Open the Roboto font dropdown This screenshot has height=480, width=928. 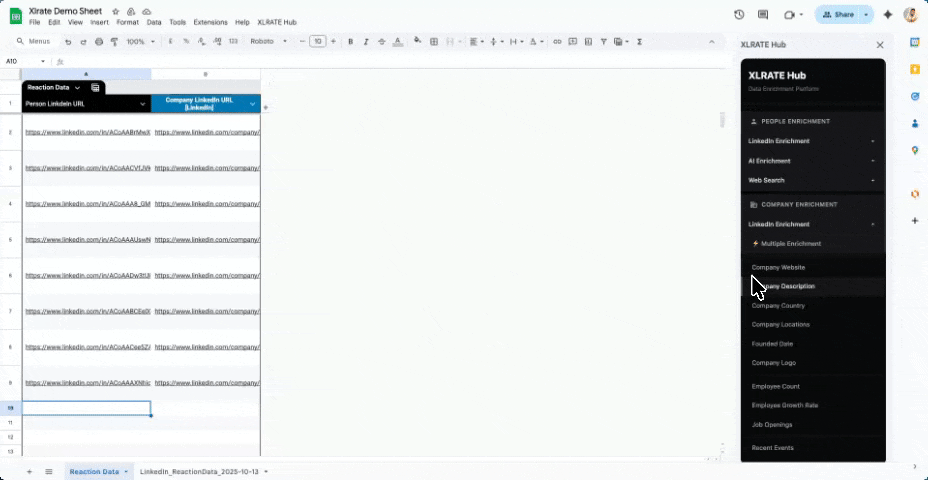tap(268, 41)
